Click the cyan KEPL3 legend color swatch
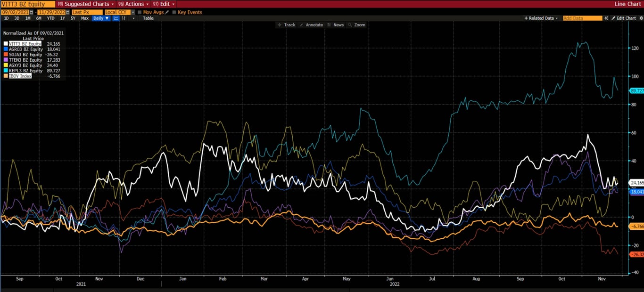The height and width of the screenshot is (292, 644). [6, 71]
